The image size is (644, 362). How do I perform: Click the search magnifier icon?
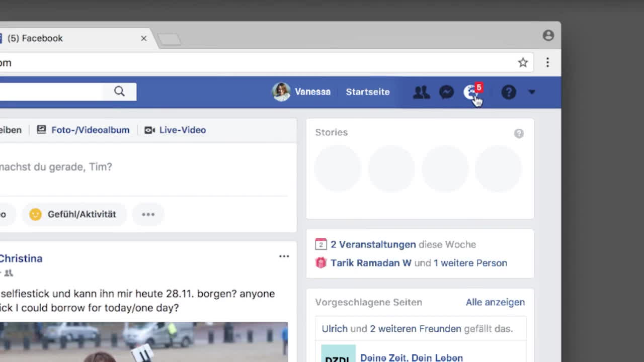tap(119, 92)
